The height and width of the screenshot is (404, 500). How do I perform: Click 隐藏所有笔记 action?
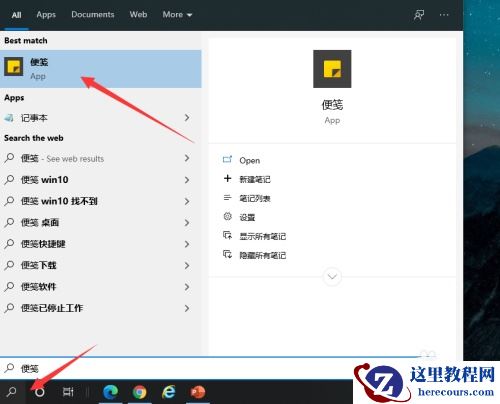(x=263, y=255)
